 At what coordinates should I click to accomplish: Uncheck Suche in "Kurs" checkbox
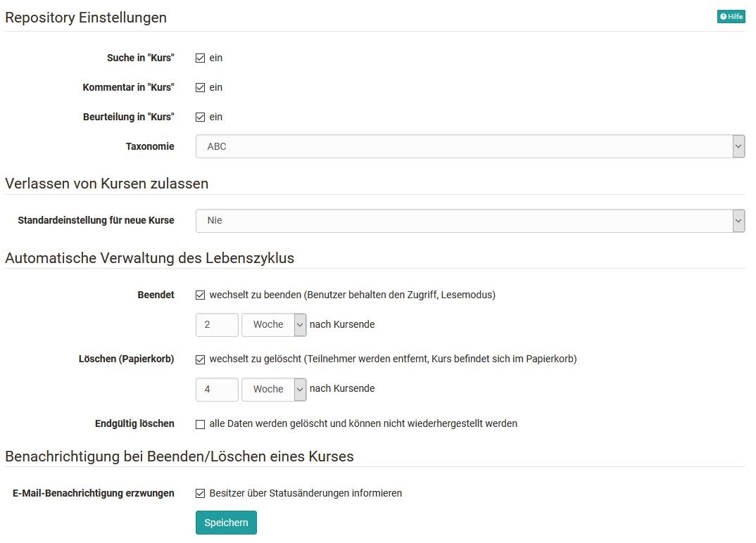click(200, 58)
